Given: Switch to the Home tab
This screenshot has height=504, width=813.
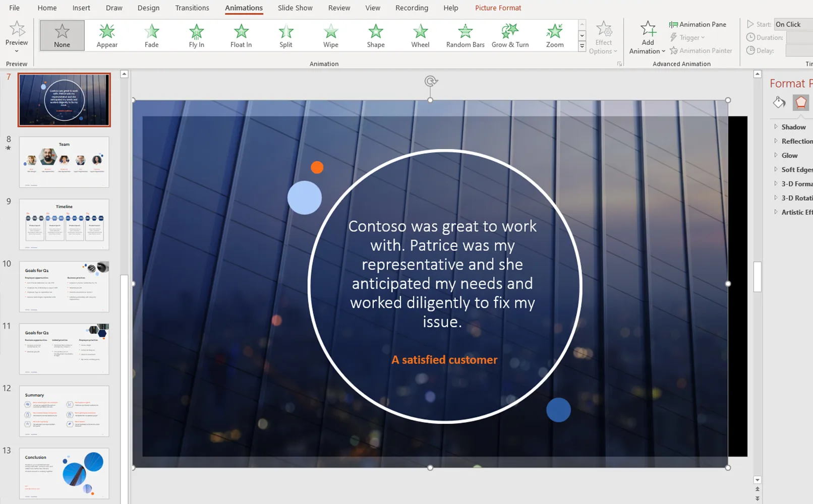Looking at the screenshot, I should tap(47, 8).
